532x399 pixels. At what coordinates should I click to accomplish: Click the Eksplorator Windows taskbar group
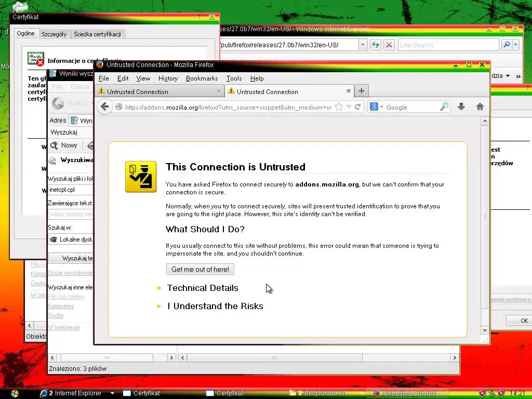click(x=326, y=393)
